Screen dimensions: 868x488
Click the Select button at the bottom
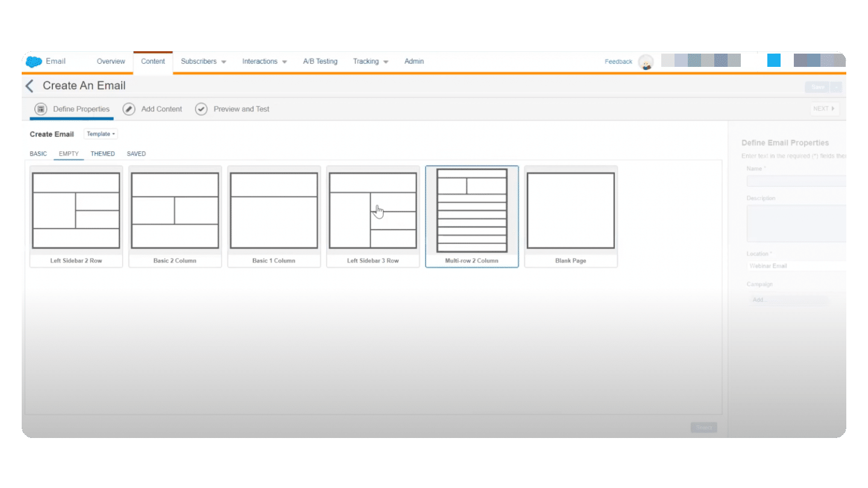point(704,428)
